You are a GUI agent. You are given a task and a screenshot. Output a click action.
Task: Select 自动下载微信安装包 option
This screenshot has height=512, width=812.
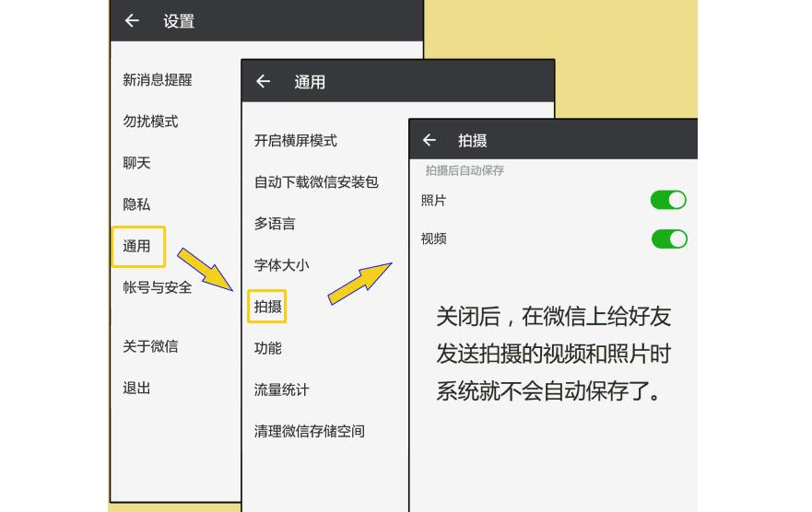click(x=316, y=182)
